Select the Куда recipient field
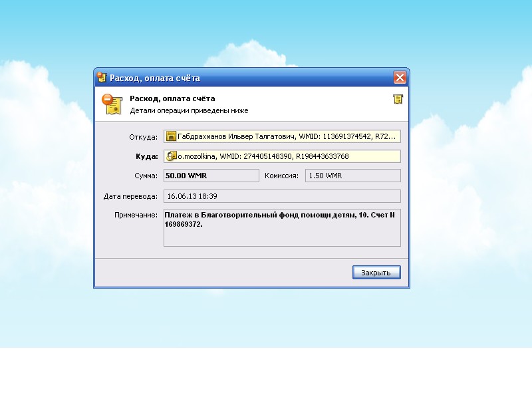Viewport: 532px width, 399px height. tap(282, 156)
